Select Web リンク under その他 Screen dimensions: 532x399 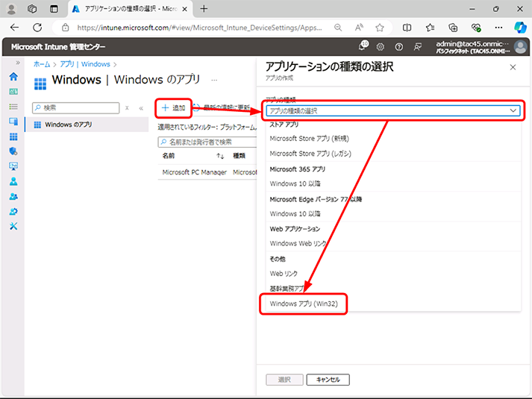click(x=284, y=274)
